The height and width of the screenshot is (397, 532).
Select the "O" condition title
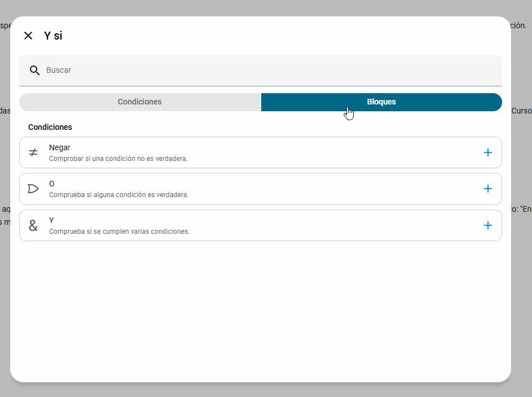coord(52,184)
